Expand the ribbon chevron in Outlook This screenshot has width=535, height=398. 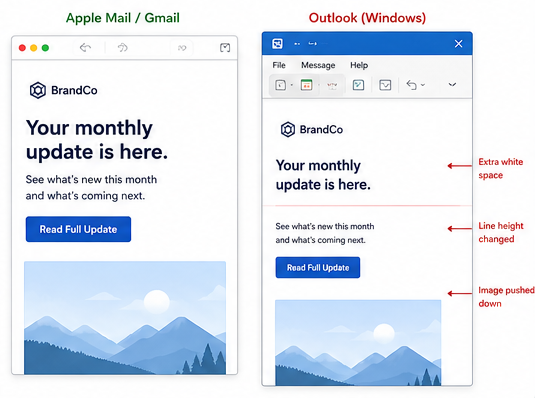click(x=452, y=85)
